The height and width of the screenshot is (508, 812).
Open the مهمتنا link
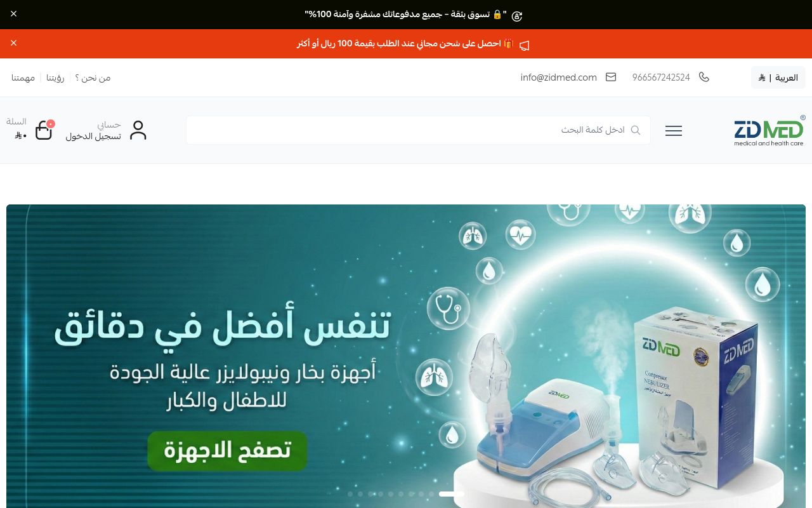[23, 77]
